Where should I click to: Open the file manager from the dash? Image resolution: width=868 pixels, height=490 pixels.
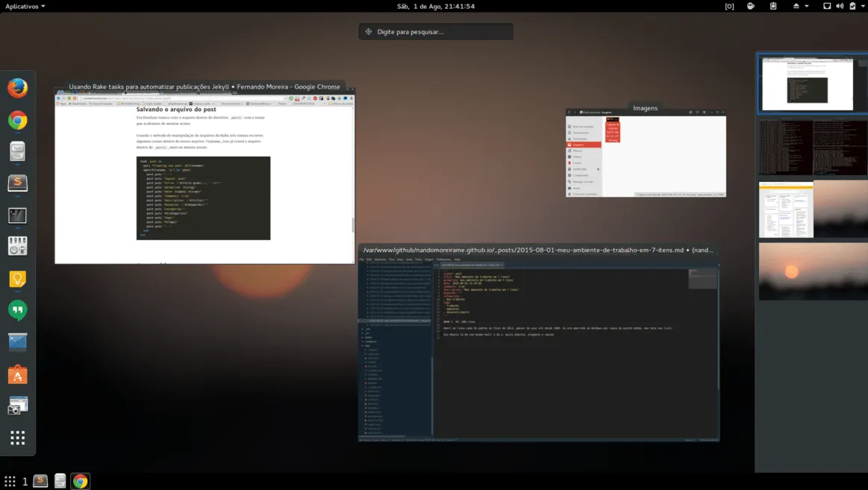pyautogui.click(x=18, y=151)
